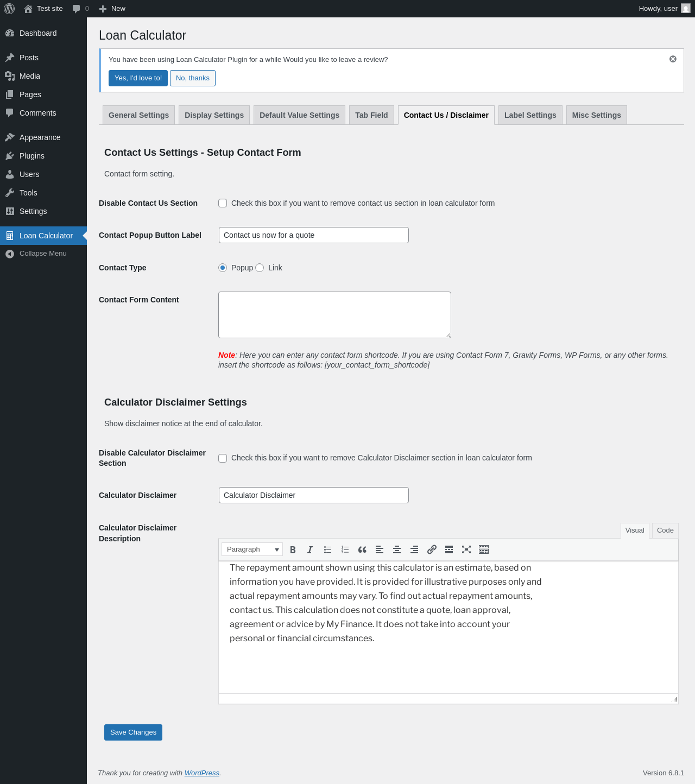Click inside the disclaimer description editor
The image size is (695, 784).
click(x=448, y=627)
